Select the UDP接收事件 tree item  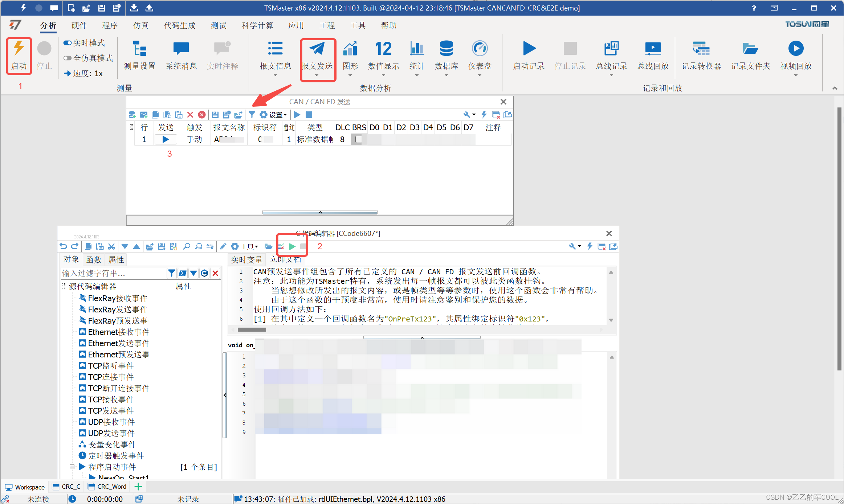[111, 422]
